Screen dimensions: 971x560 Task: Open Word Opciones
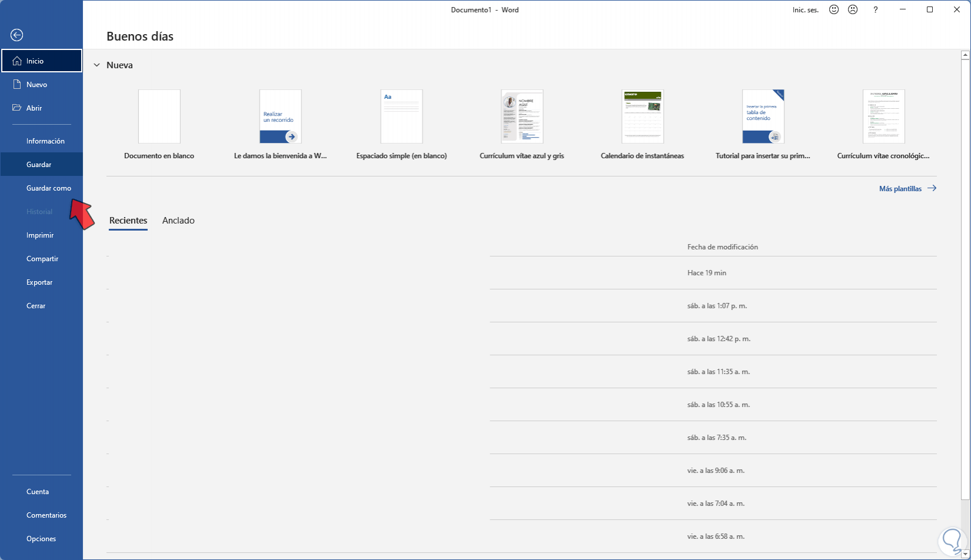41,539
